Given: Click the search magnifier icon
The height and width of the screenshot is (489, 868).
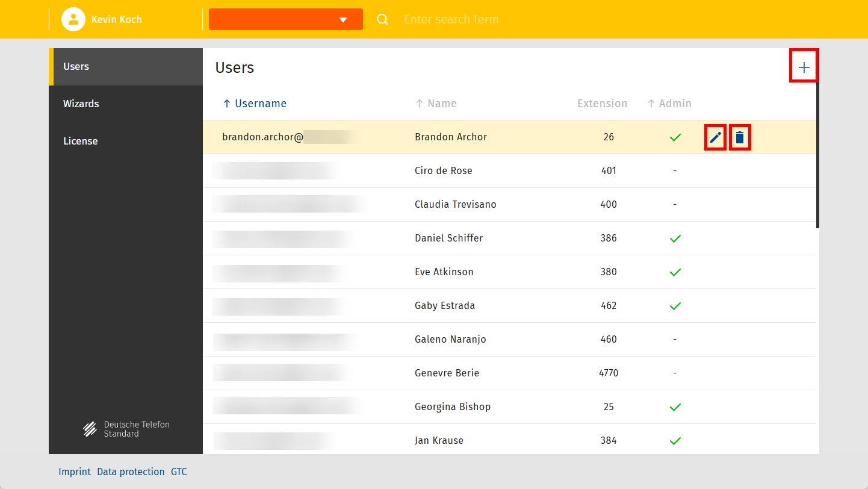Looking at the screenshot, I should click(x=382, y=19).
